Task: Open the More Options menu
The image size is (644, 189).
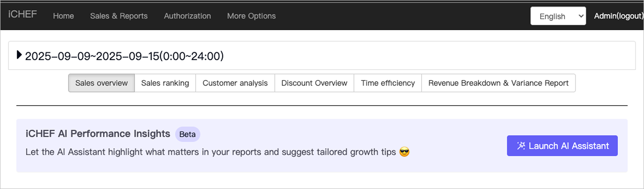Action: [x=251, y=16]
